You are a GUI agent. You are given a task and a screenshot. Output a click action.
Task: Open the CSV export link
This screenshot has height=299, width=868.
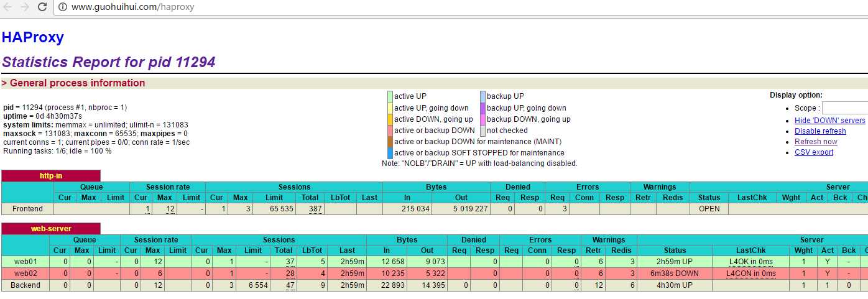point(814,152)
